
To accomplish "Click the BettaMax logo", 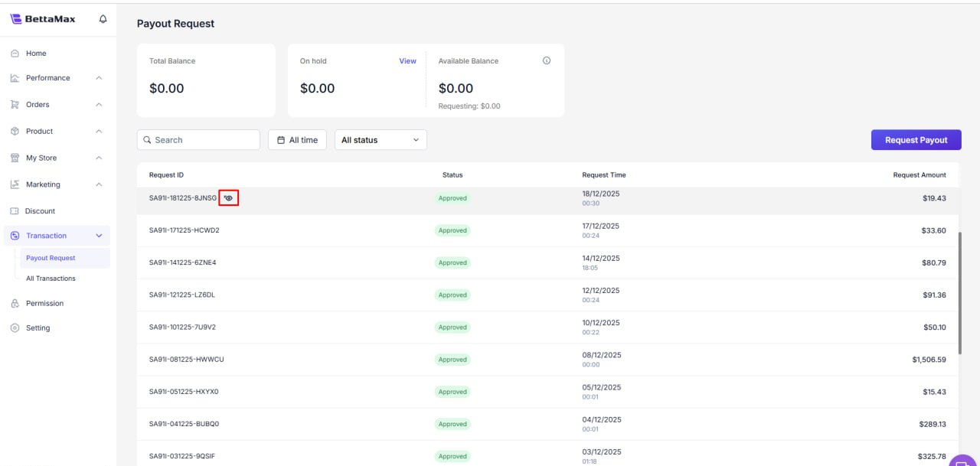I will point(43,19).
